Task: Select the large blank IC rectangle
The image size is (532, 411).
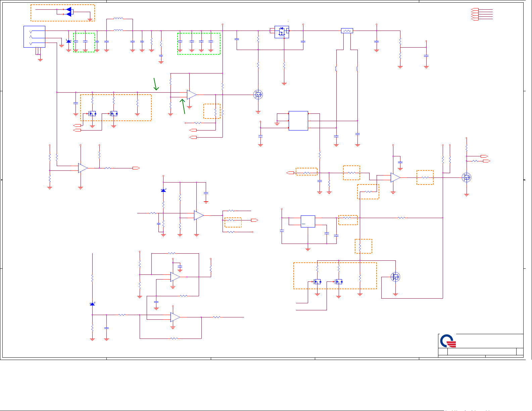Action: pyautogui.click(x=298, y=121)
